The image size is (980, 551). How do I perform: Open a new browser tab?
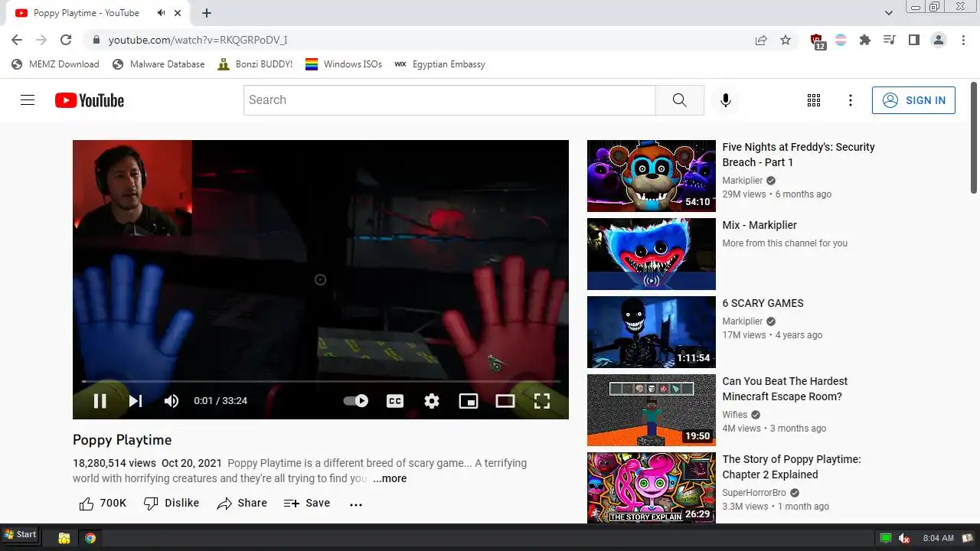[207, 13]
